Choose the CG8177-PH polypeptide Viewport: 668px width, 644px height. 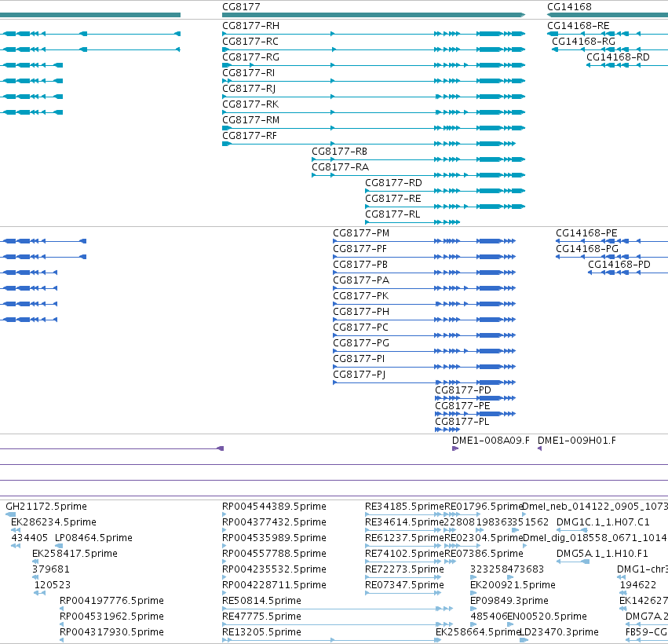[x=361, y=312]
